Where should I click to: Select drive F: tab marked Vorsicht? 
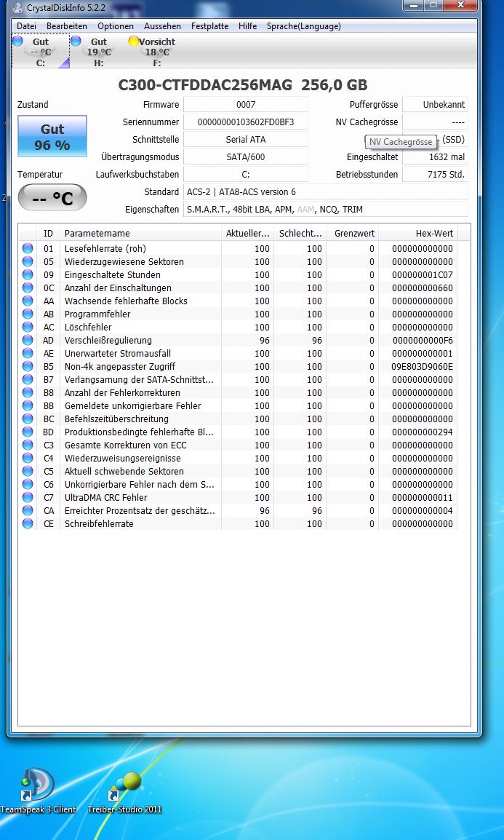(157, 52)
